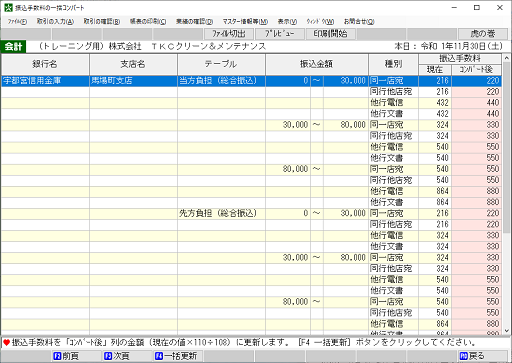Open the 帳表の印刷(C) menu
The width and height of the screenshot is (512, 363).
pos(148,22)
